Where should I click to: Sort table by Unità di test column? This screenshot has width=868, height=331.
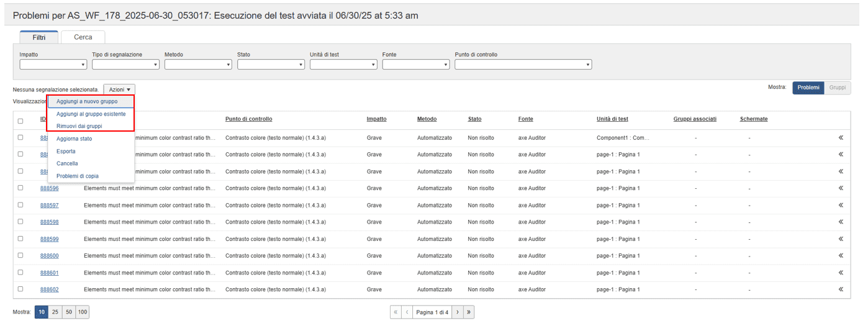pyautogui.click(x=612, y=119)
